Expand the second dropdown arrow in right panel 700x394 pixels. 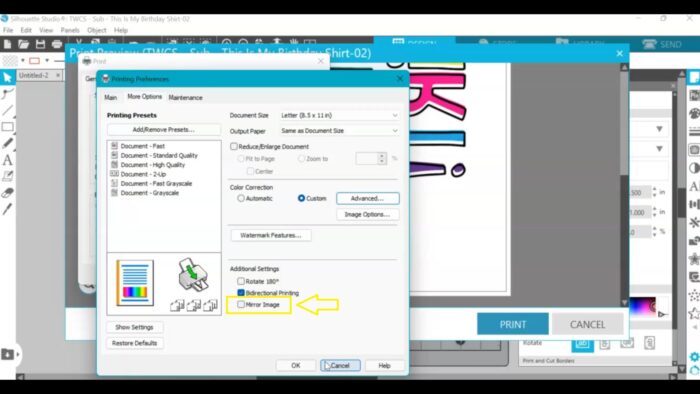tap(659, 149)
